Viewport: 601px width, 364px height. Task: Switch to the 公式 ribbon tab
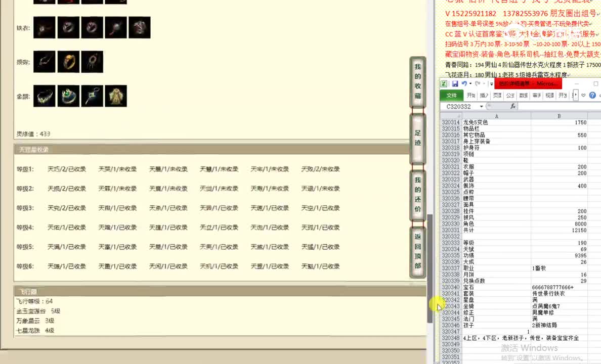click(x=510, y=95)
